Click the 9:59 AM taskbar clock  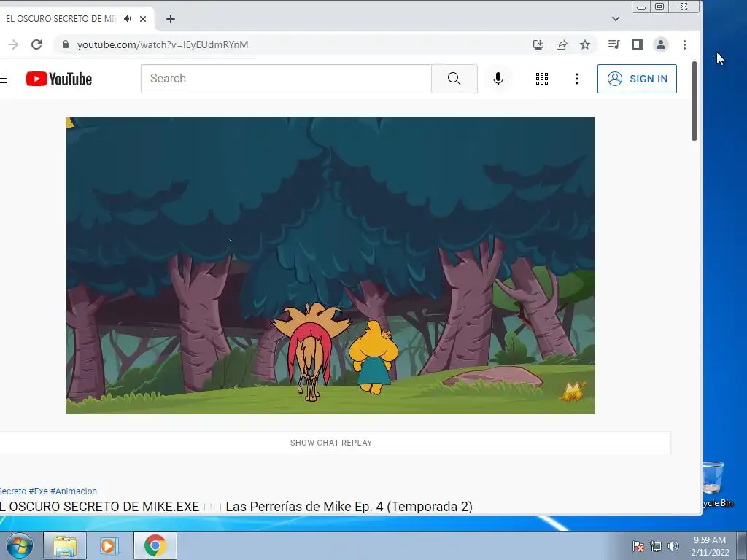[x=710, y=546]
